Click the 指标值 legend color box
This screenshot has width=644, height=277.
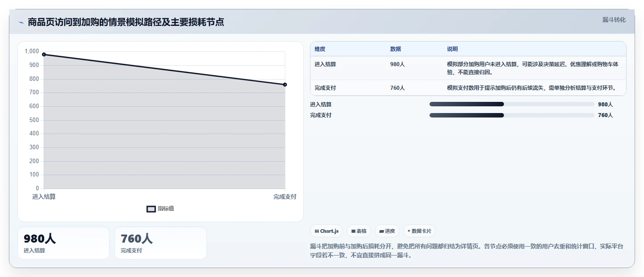click(151, 209)
